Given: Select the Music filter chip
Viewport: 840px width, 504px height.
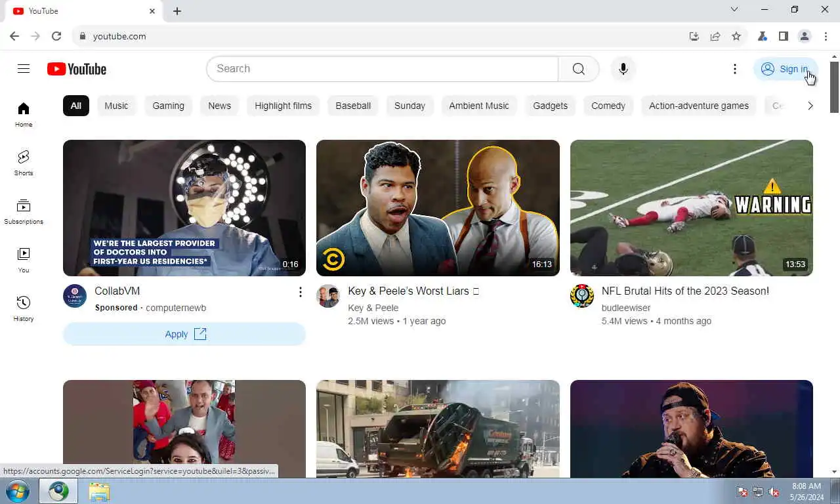Looking at the screenshot, I should pos(116,106).
